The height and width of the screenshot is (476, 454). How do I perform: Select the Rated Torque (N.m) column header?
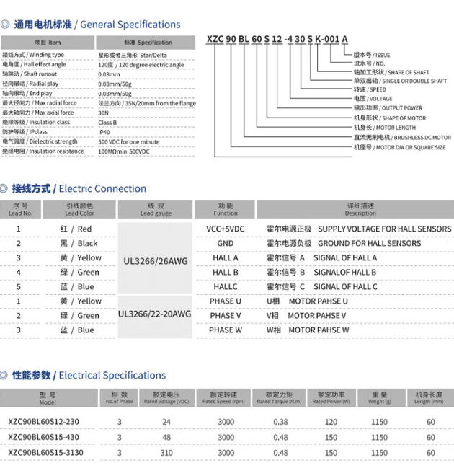tap(279, 398)
